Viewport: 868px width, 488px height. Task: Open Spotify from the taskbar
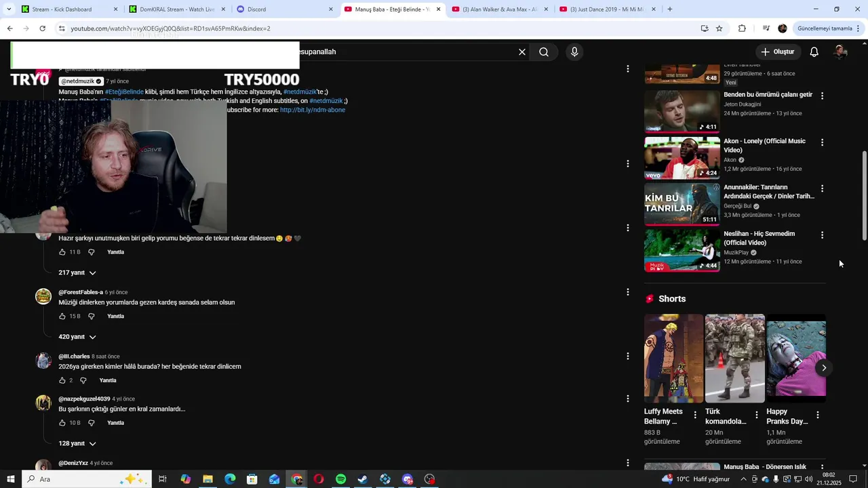[341, 479]
